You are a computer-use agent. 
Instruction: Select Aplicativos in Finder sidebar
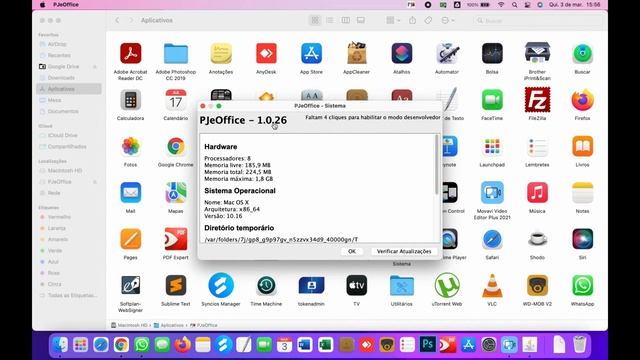pos(69,89)
